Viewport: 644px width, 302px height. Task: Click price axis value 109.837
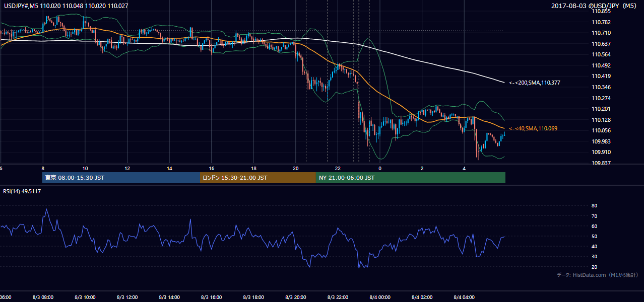click(x=602, y=163)
